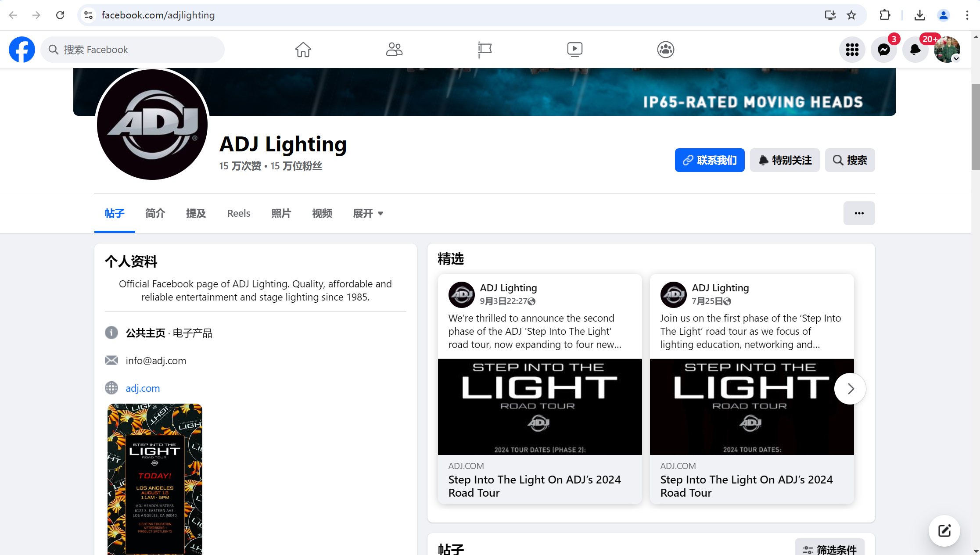Open the Chrome three-dot menu
The width and height of the screenshot is (980, 555).
(967, 15)
